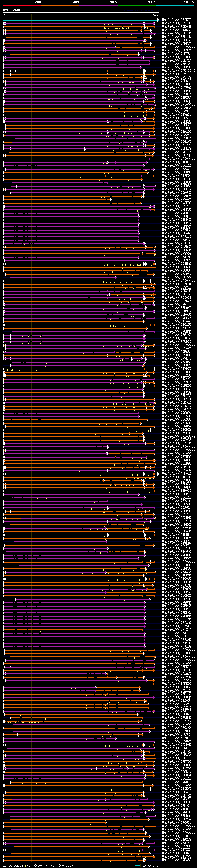197x868 pixels.
Task: Click hit label UniRef100_Q16985
Action: point(177,419)
